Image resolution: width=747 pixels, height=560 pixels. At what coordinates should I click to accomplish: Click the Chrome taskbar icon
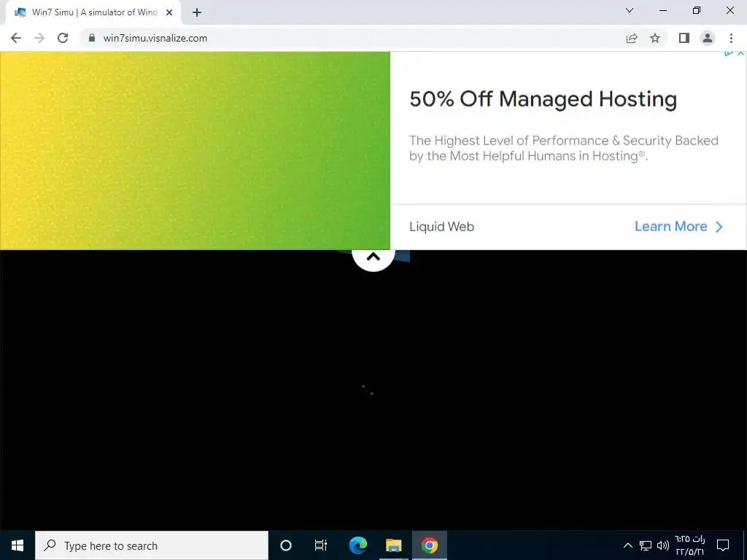(x=429, y=545)
